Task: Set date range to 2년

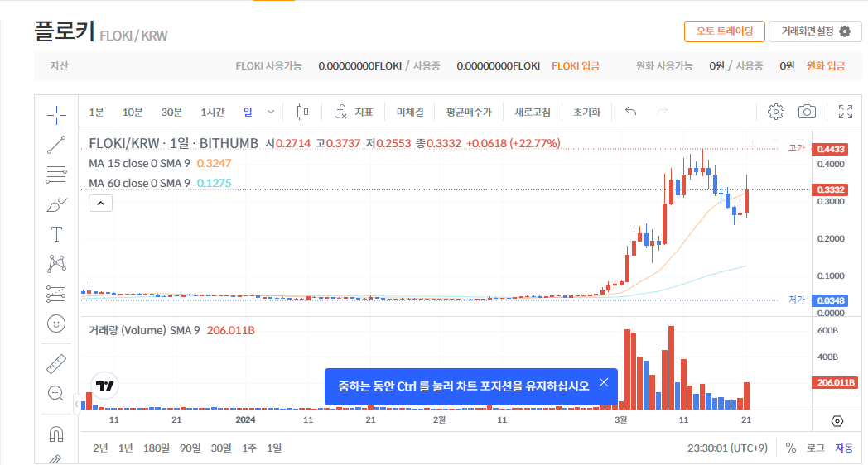Action: click(x=100, y=448)
